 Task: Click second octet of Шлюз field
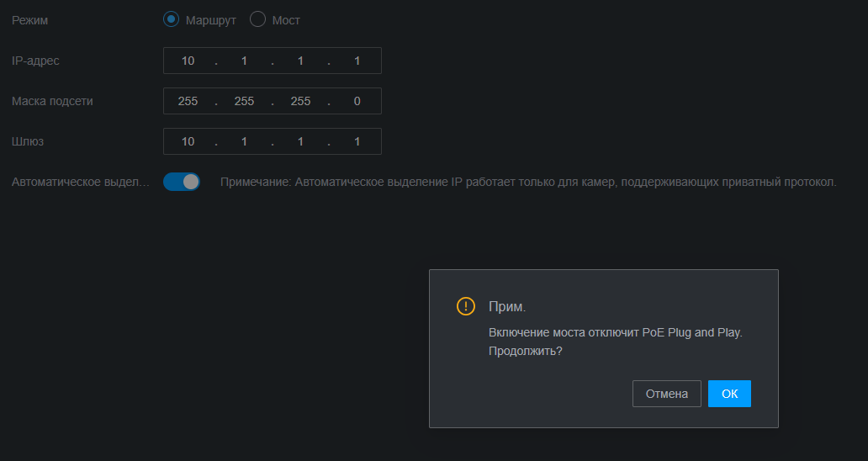click(244, 141)
